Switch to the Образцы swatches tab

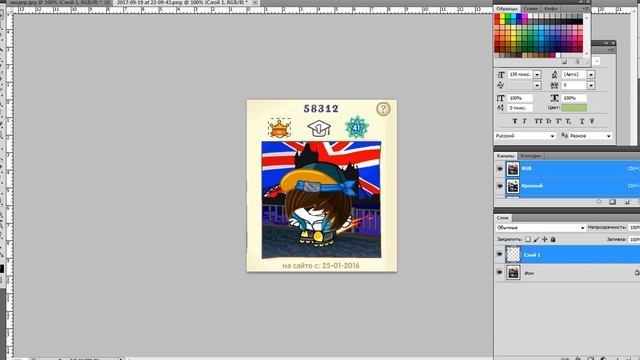(507, 9)
